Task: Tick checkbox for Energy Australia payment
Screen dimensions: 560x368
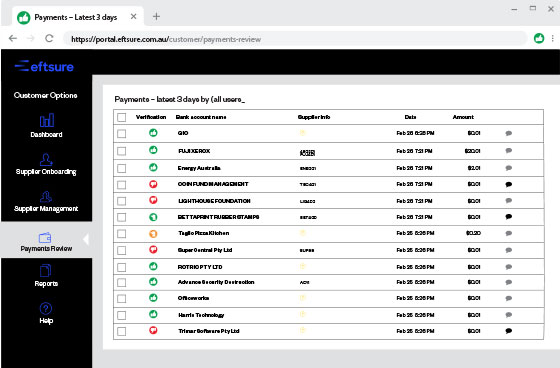Action: click(121, 168)
